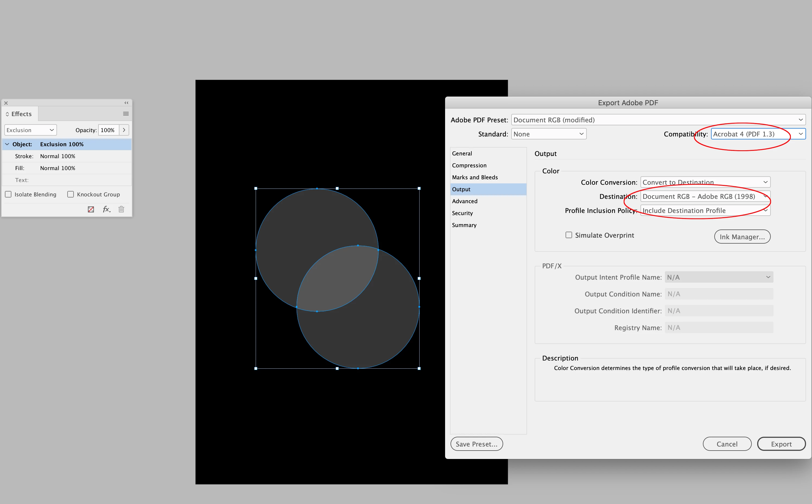The image size is (812, 504).
Task: Collapse the Effects panel with double arrows
Action: [x=126, y=103]
